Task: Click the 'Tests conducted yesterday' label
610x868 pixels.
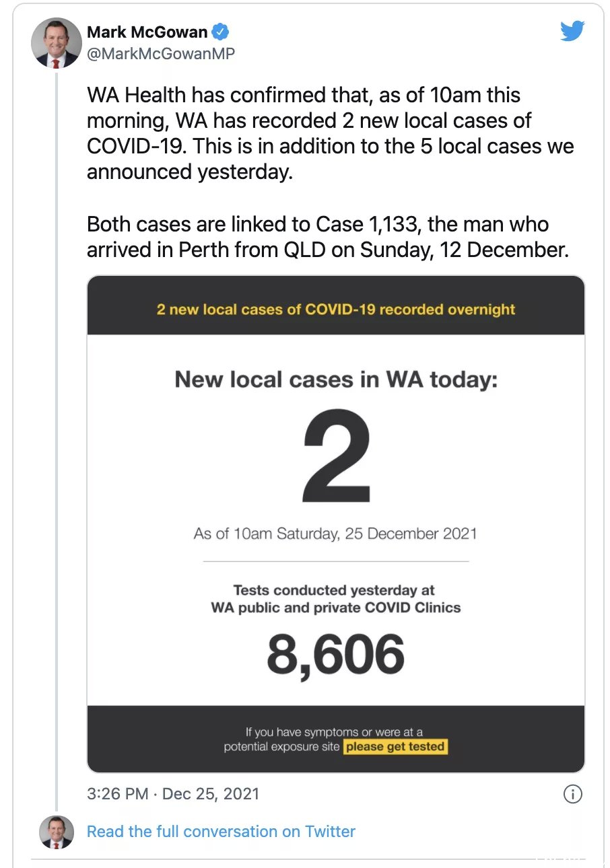Action: click(335, 599)
